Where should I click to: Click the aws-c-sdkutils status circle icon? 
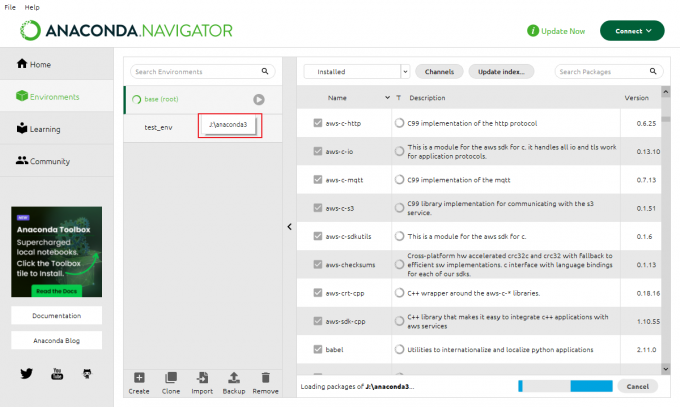pyautogui.click(x=399, y=236)
